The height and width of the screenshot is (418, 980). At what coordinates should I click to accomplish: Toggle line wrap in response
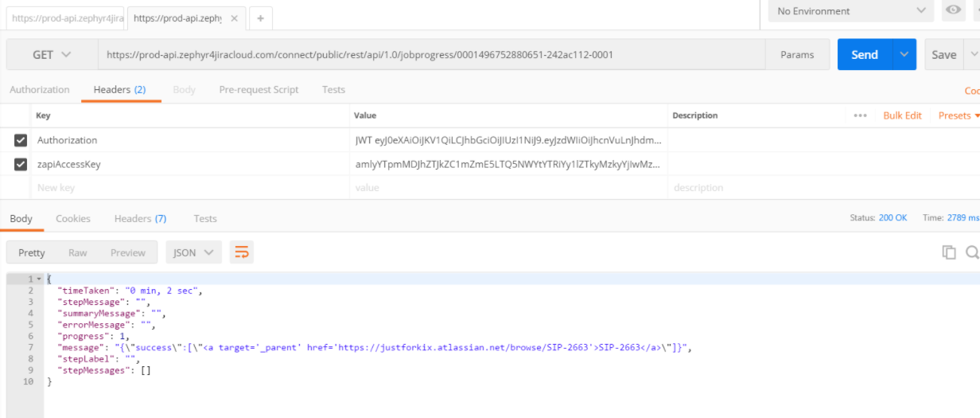(x=241, y=252)
